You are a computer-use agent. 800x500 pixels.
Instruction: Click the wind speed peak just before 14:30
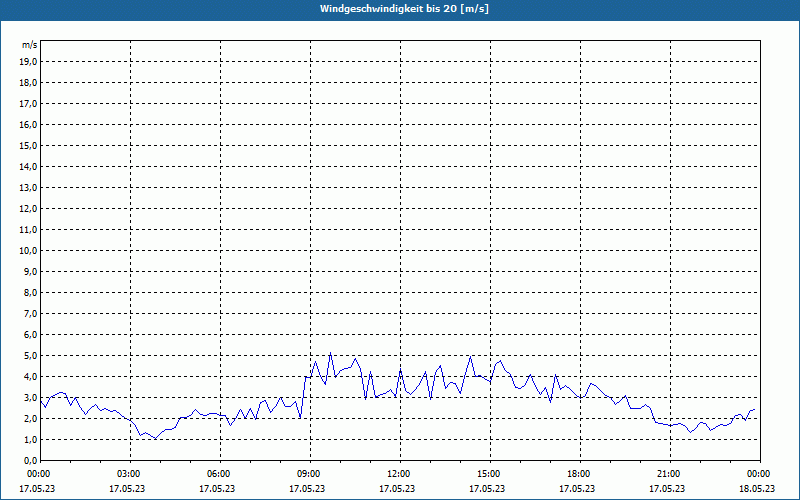pyautogui.click(x=470, y=356)
